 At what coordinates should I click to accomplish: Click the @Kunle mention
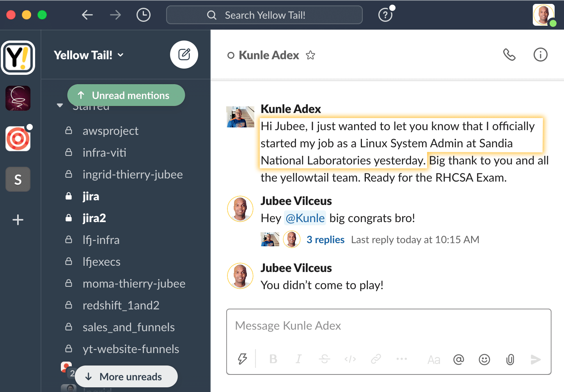305,218
